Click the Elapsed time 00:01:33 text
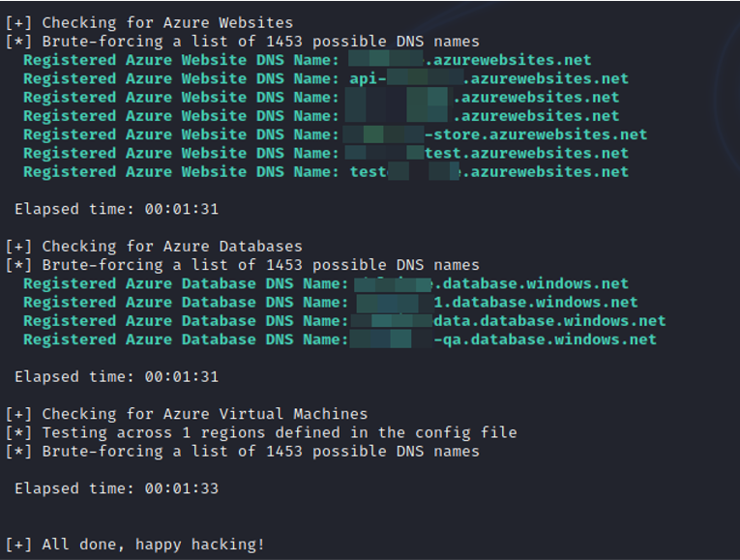740x560 pixels. [117, 488]
